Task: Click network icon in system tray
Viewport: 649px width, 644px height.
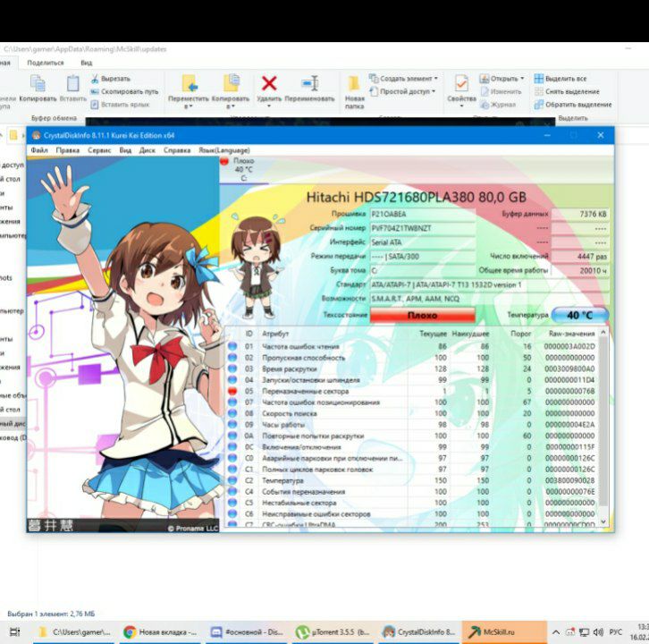Action: [584, 632]
